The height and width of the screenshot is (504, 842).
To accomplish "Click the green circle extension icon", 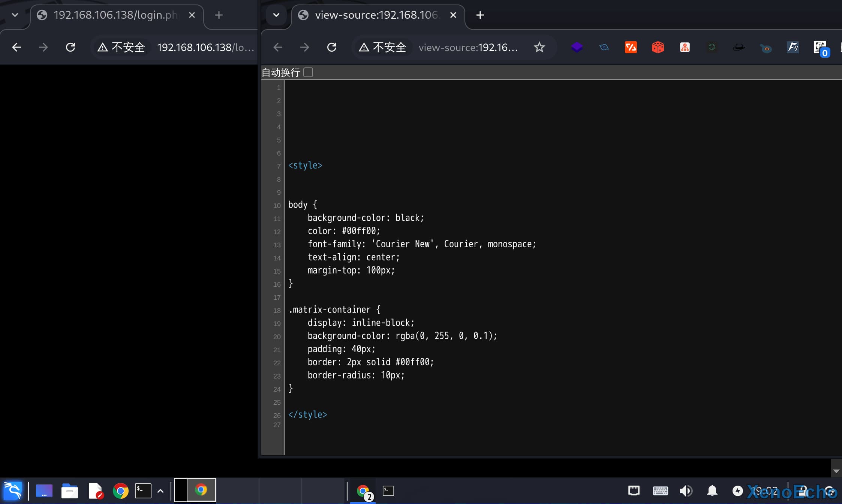I will point(712,47).
